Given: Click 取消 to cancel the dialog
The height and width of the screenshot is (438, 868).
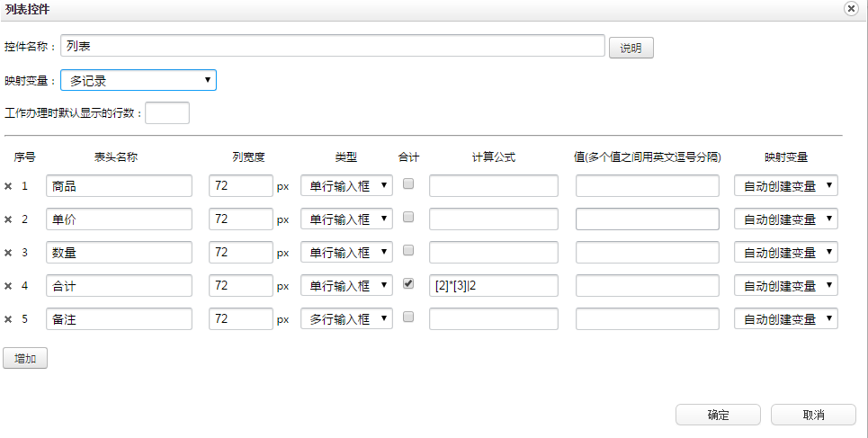Looking at the screenshot, I should click(x=813, y=415).
